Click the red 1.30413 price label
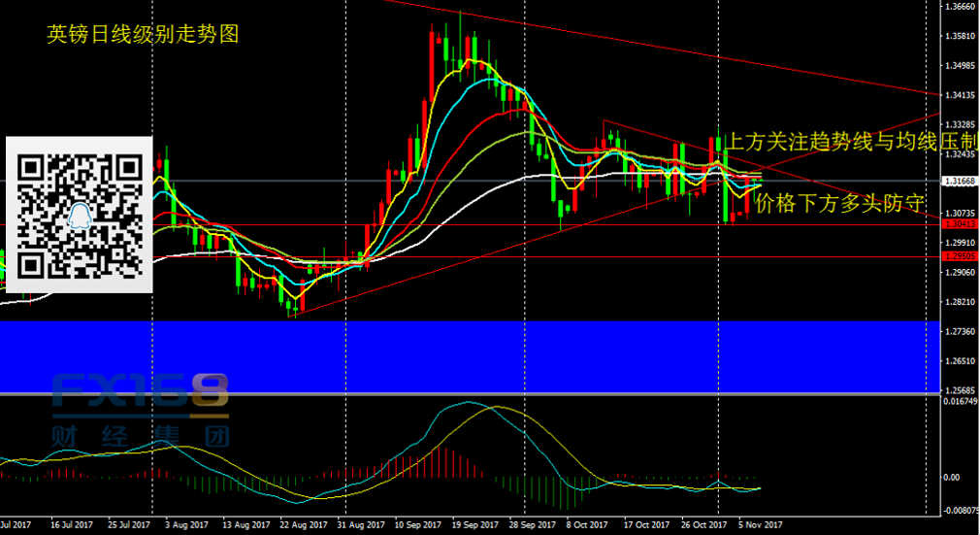 coord(959,224)
